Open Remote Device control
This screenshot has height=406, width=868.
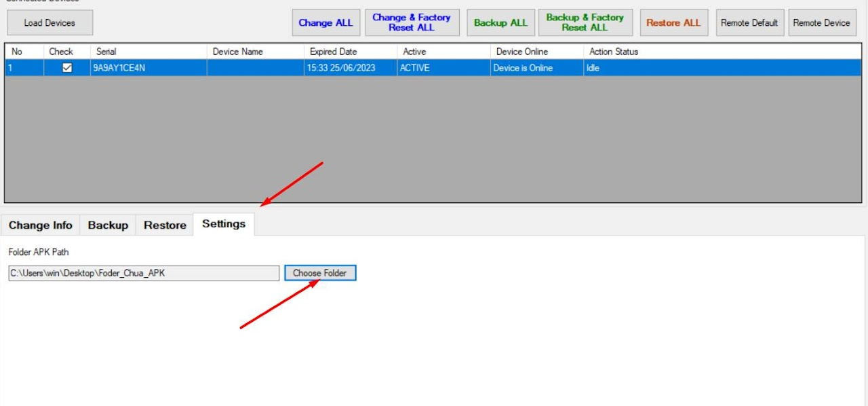point(821,22)
